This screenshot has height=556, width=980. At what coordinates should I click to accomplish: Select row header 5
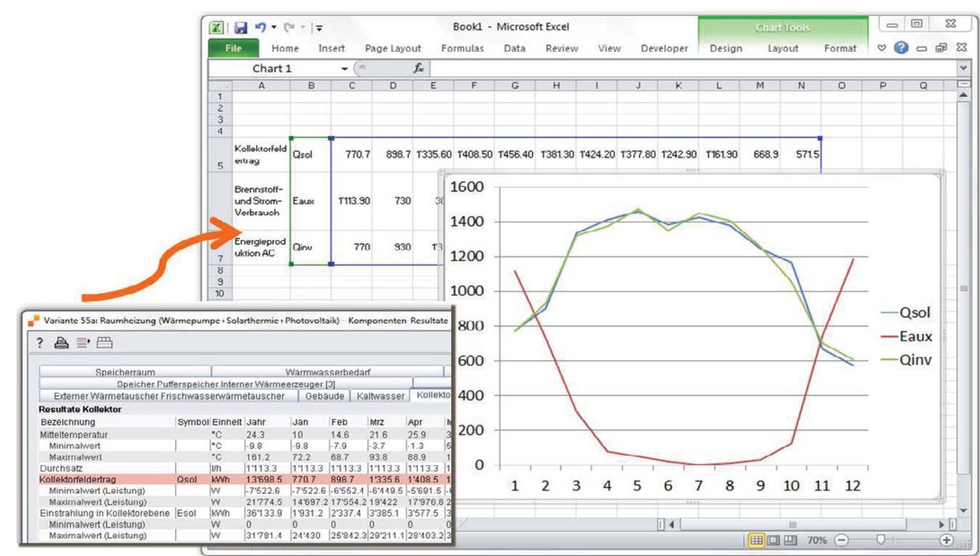220,154
